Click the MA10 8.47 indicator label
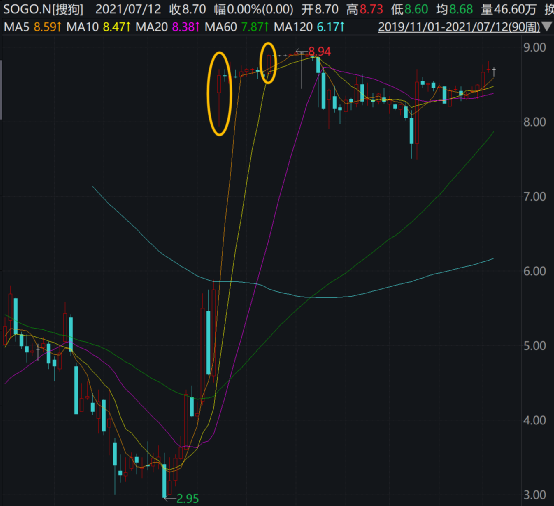This screenshot has width=554, height=506. click(99, 27)
